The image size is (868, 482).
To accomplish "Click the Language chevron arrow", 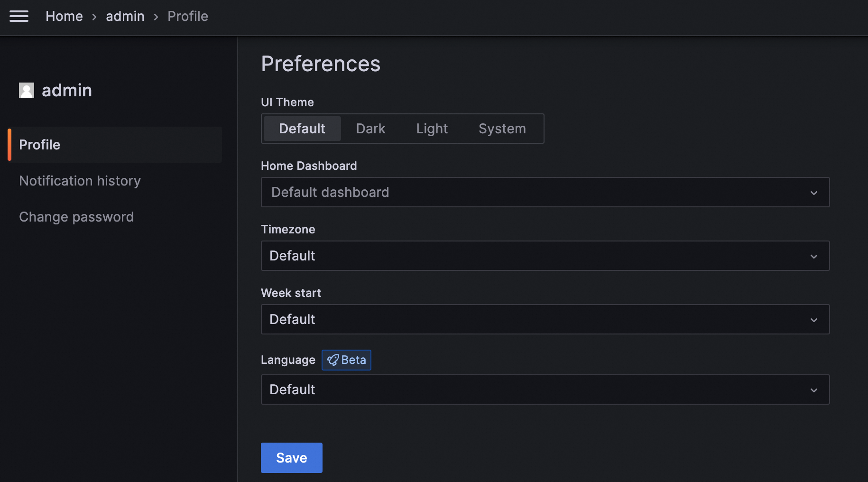I will click(814, 390).
